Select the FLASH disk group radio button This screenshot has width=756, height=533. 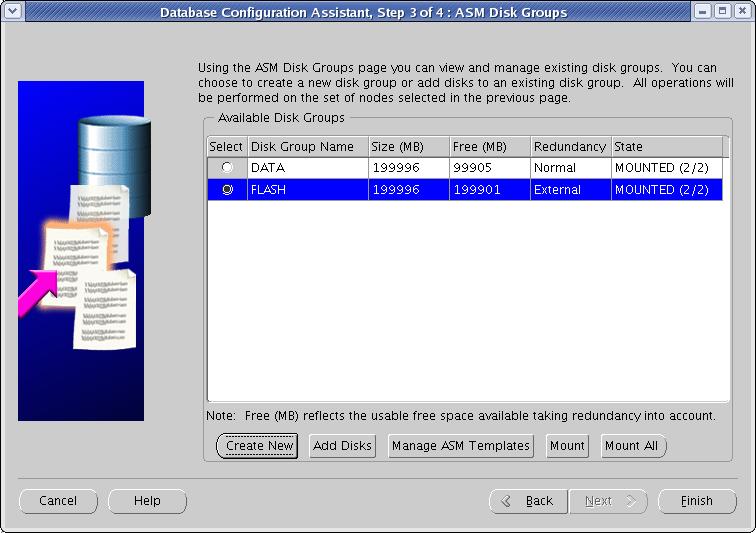point(227,190)
